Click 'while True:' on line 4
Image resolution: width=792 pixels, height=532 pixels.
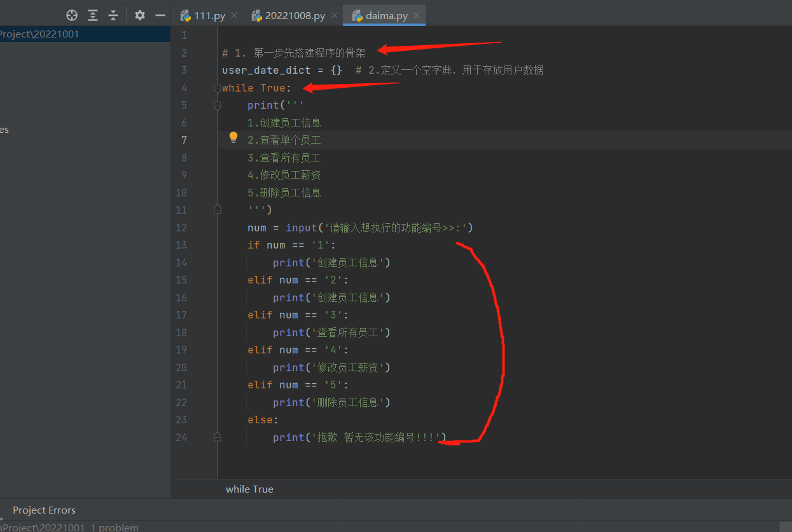(x=256, y=88)
